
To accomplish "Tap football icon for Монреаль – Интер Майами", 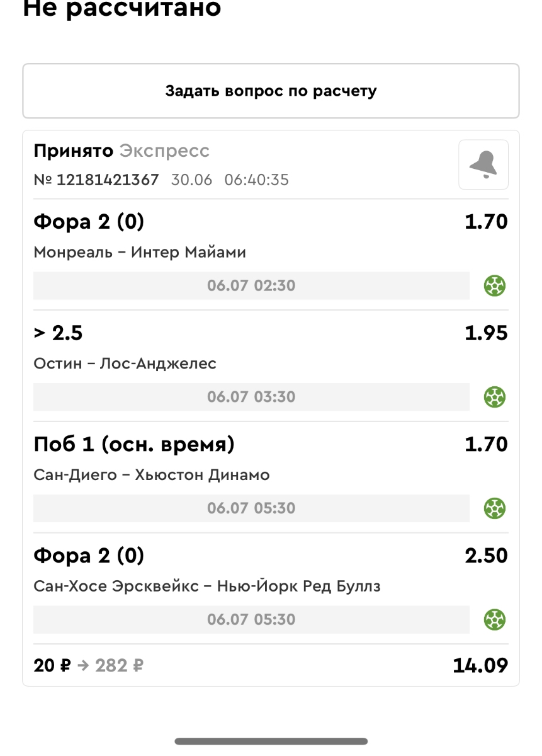I will (495, 286).
